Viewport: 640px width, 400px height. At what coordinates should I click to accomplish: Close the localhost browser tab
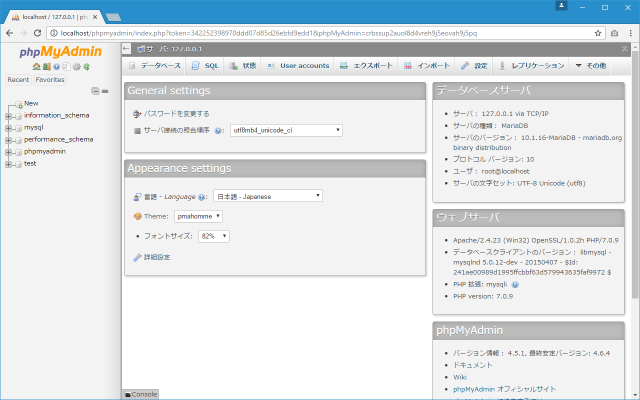(x=95, y=17)
